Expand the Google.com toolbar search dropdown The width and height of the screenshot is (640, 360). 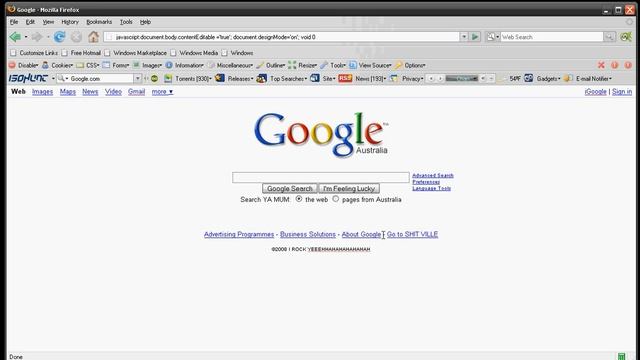pos(138,78)
